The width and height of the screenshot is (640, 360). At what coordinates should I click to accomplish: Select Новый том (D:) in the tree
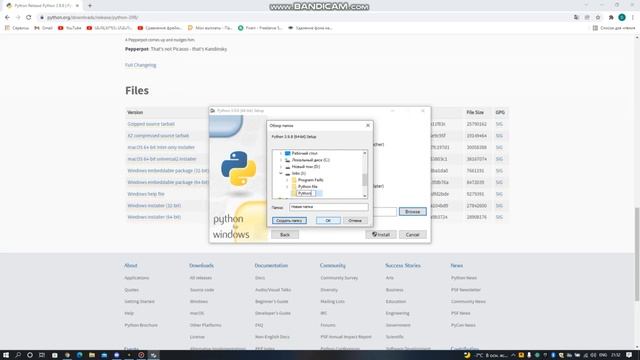point(306,167)
